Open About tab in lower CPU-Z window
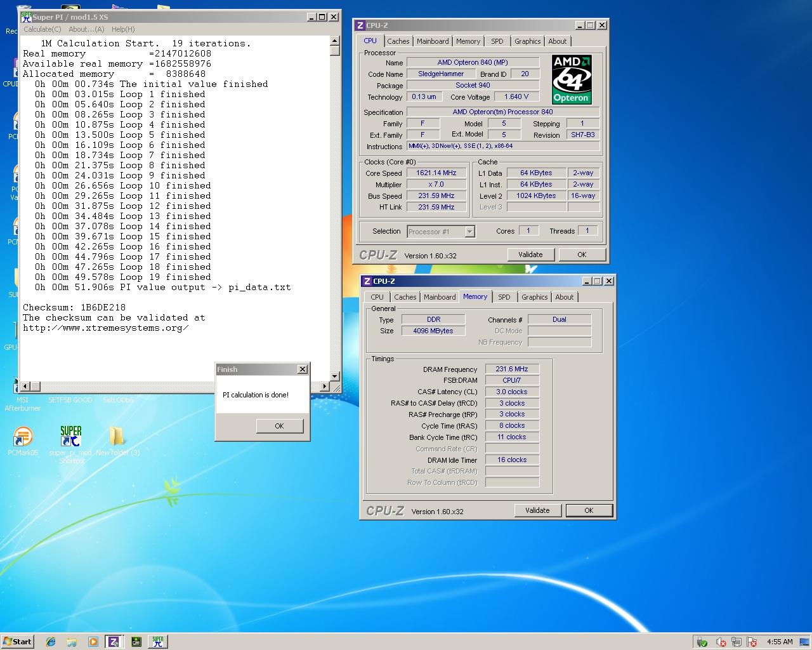This screenshot has height=650, width=812. pyautogui.click(x=565, y=297)
